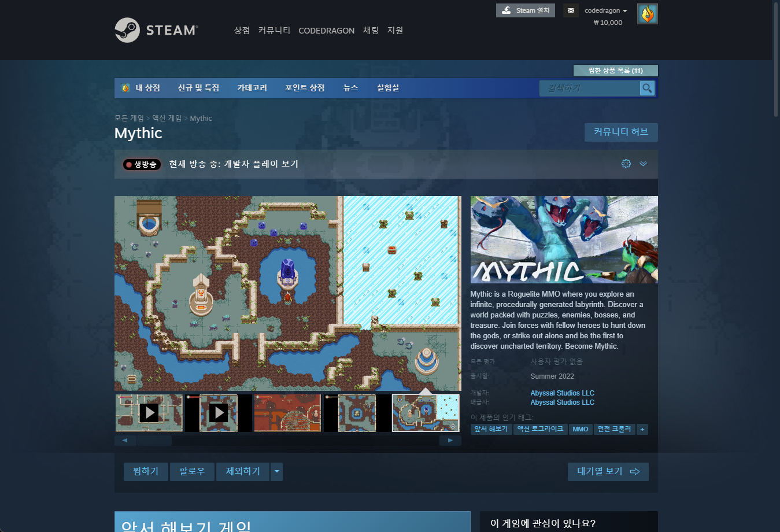Click the '제외하기' ignore button

(243, 472)
